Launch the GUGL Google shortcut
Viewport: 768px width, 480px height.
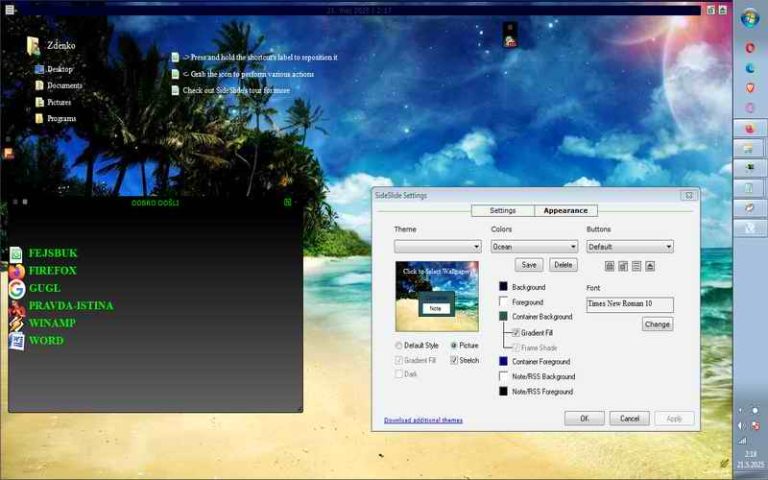17,289
